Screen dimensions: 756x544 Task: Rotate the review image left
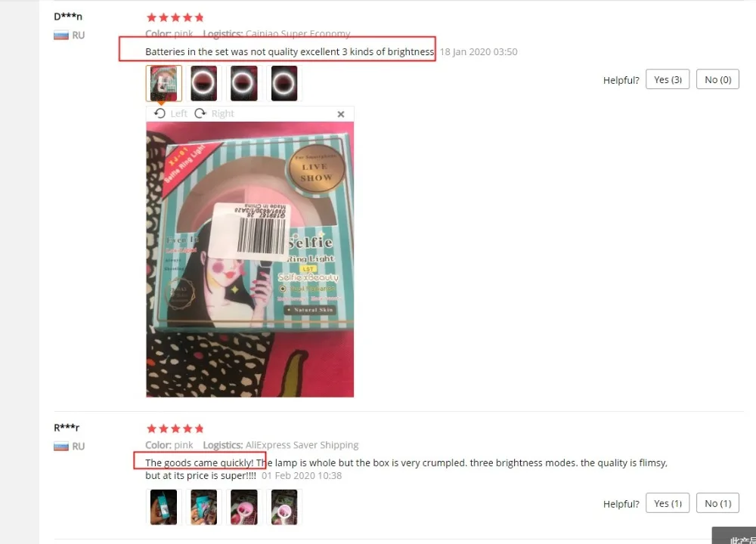[170, 114]
